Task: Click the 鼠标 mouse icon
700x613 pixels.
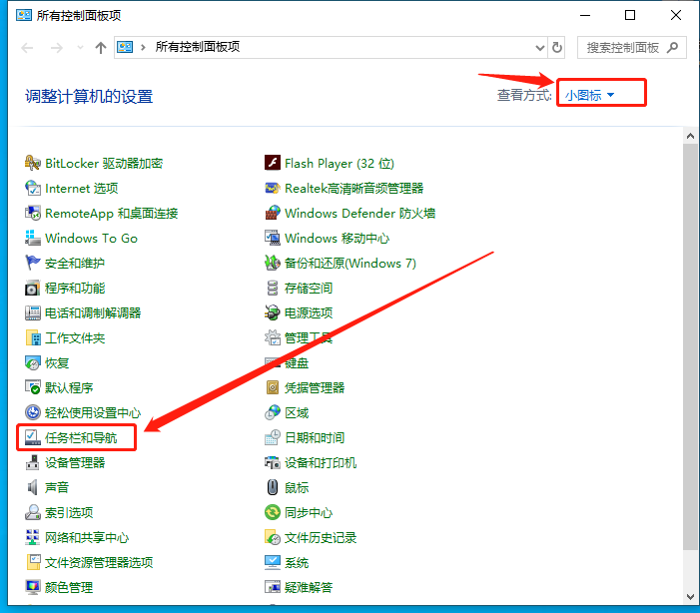Action: tap(273, 487)
